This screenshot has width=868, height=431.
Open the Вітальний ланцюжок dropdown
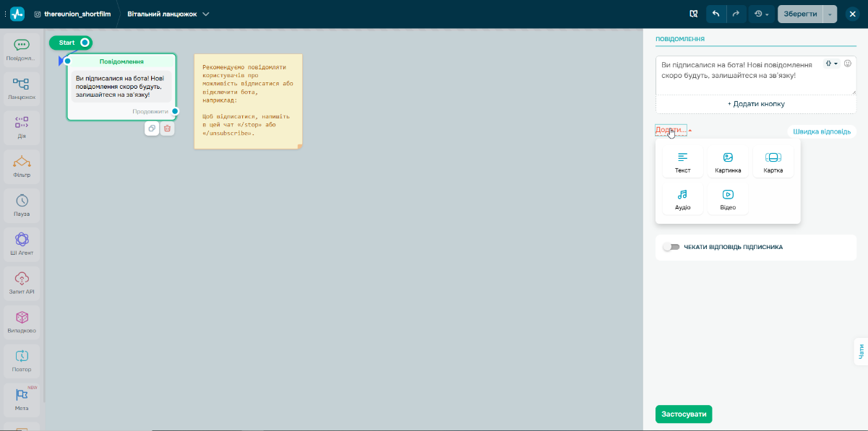(168, 14)
